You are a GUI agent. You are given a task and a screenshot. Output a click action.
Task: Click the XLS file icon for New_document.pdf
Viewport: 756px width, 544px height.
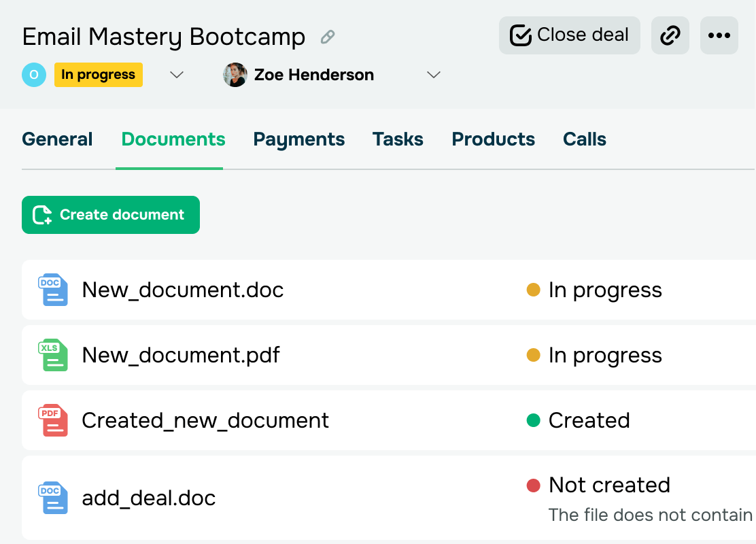coord(53,355)
